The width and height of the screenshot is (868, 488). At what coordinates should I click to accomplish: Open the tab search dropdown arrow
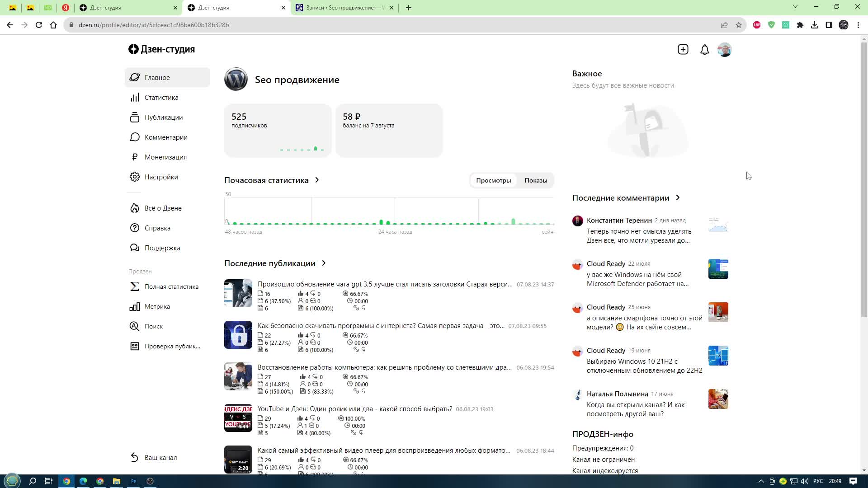(x=795, y=7)
